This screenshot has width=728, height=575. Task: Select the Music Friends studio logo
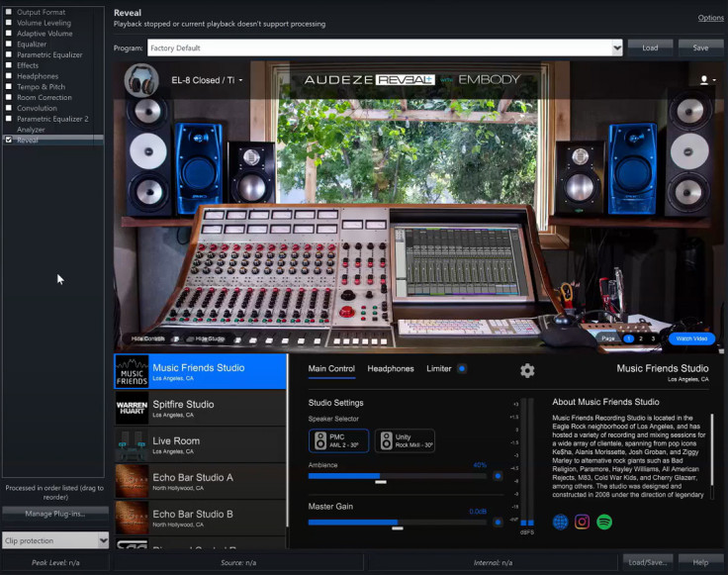coord(132,371)
